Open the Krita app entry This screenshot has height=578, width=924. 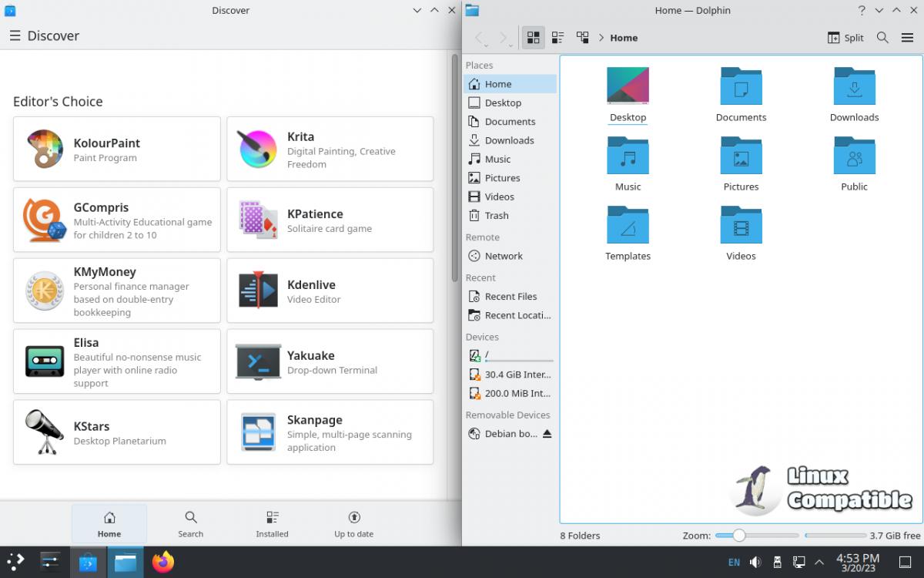tap(330, 149)
